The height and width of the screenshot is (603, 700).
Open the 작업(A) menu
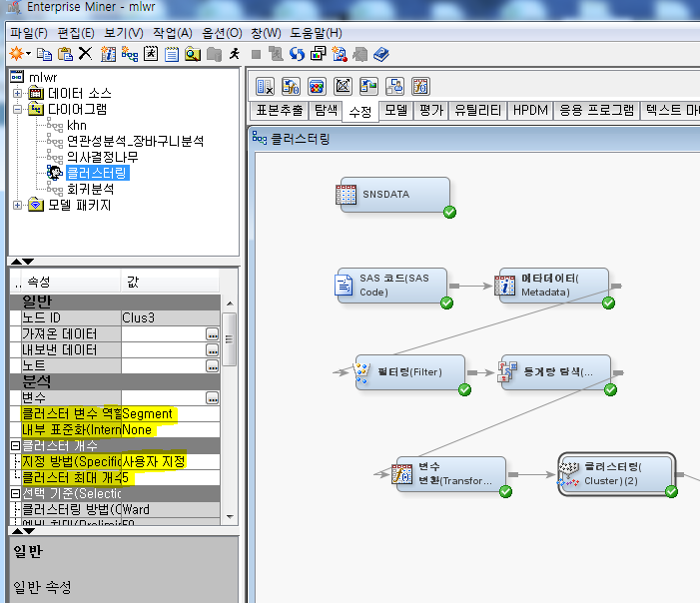(x=173, y=33)
